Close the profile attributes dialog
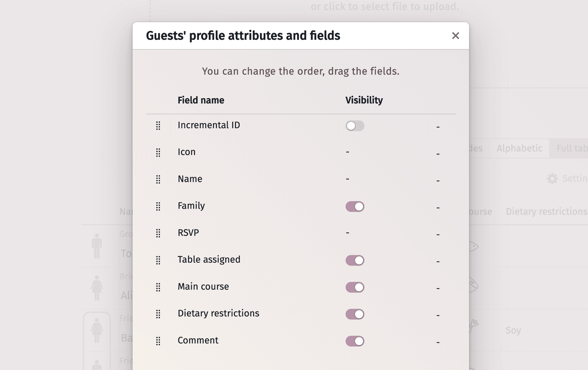This screenshot has width=588, height=370. [456, 36]
